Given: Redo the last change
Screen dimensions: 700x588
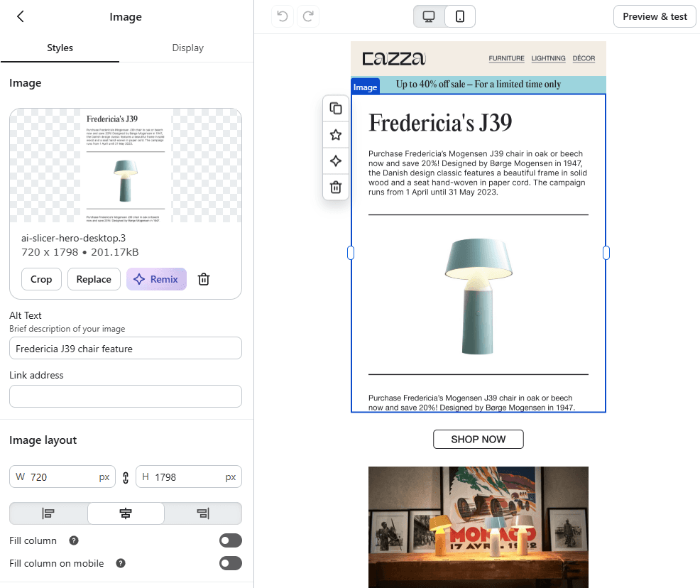Looking at the screenshot, I should (308, 16).
